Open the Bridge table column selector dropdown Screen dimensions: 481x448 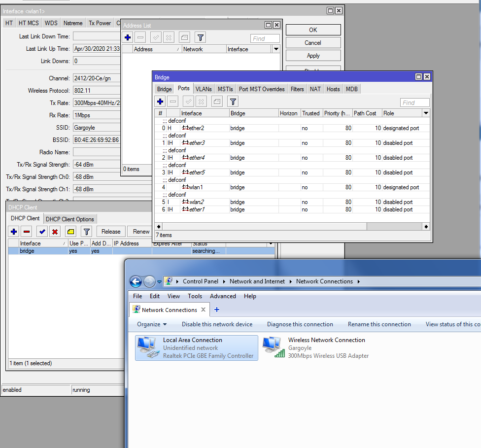tap(426, 113)
